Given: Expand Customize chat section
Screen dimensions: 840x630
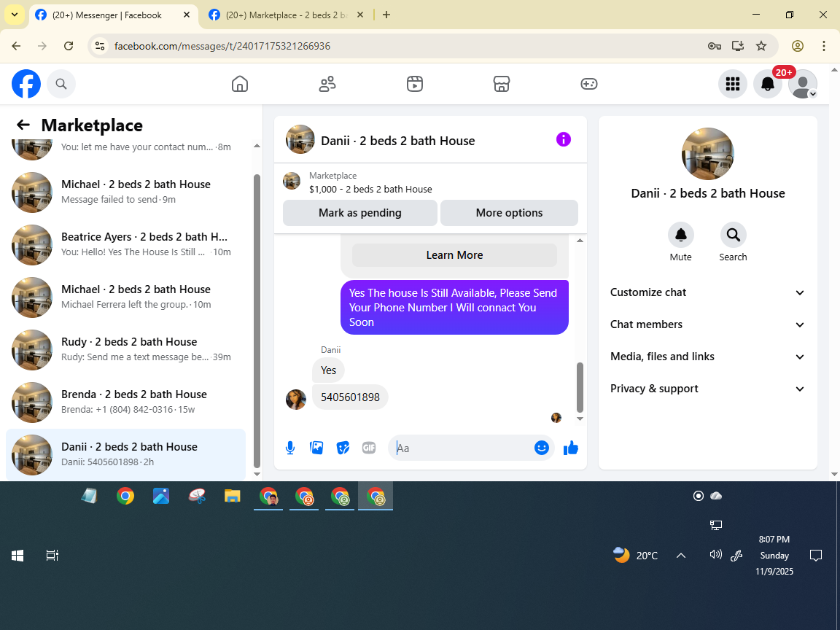Looking at the screenshot, I should (x=707, y=292).
